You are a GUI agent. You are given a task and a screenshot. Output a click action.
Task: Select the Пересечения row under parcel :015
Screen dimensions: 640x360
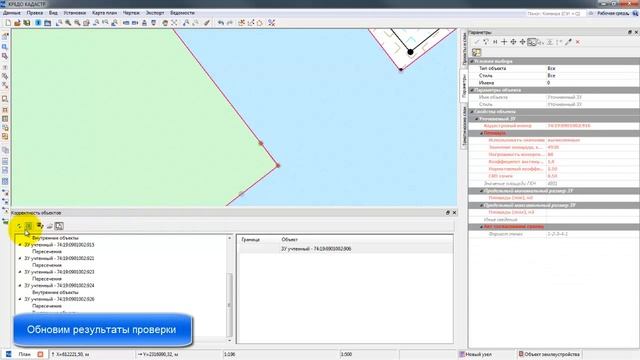(x=47, y=252)
